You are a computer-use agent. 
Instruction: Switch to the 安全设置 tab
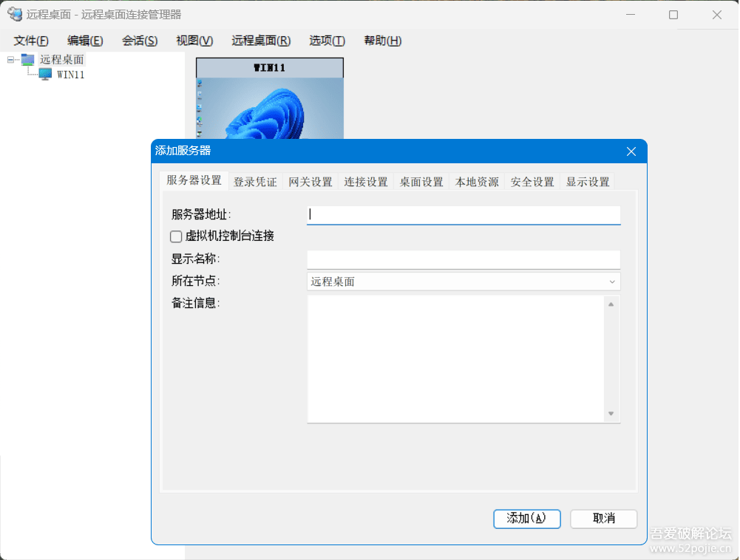(x=532, y=180)
